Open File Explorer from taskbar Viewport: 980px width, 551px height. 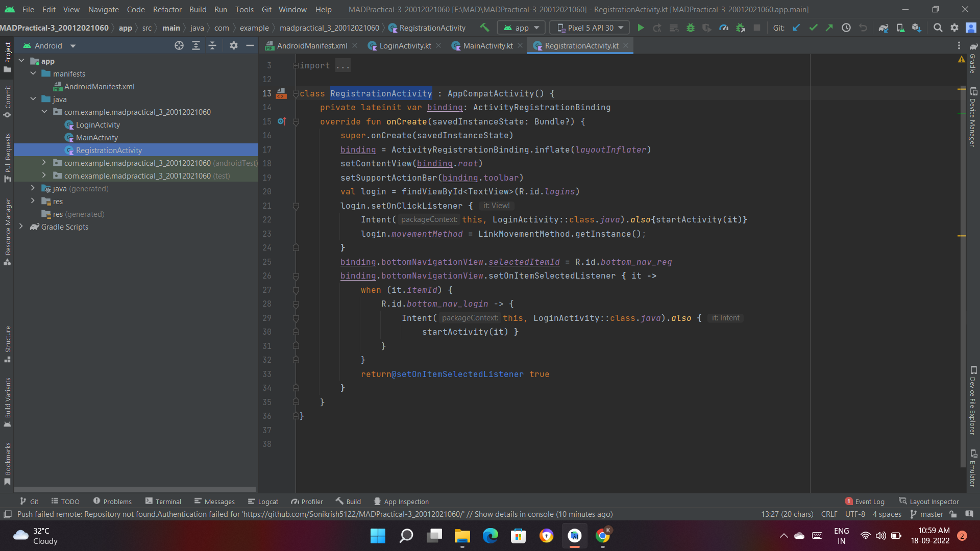pos(462,536)
